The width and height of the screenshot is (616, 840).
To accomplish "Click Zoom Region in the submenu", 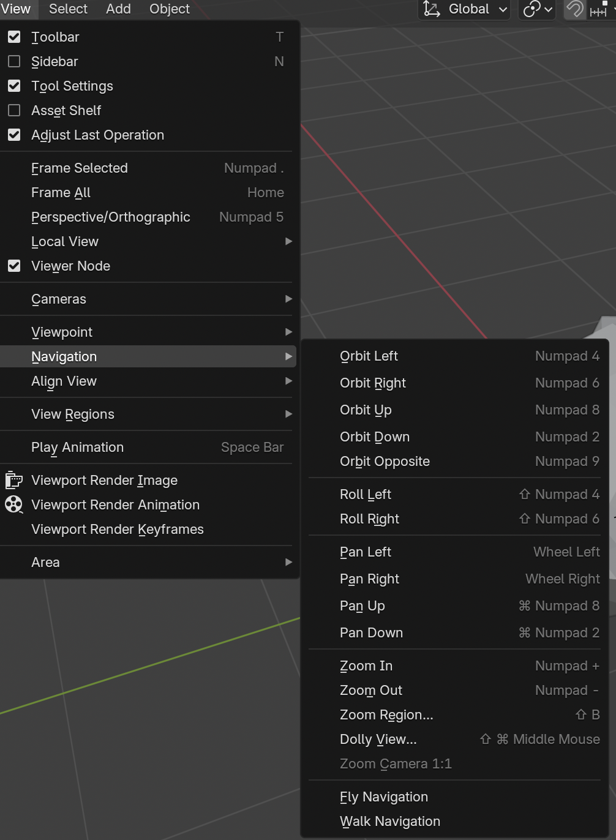I will [386, 715].
